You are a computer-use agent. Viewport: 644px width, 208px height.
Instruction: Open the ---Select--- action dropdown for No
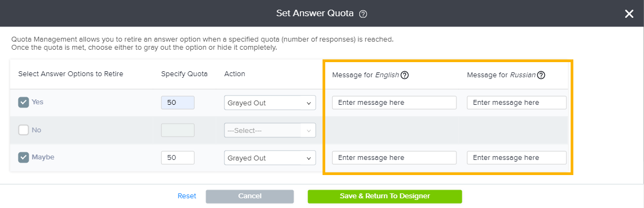coord(270,130)
